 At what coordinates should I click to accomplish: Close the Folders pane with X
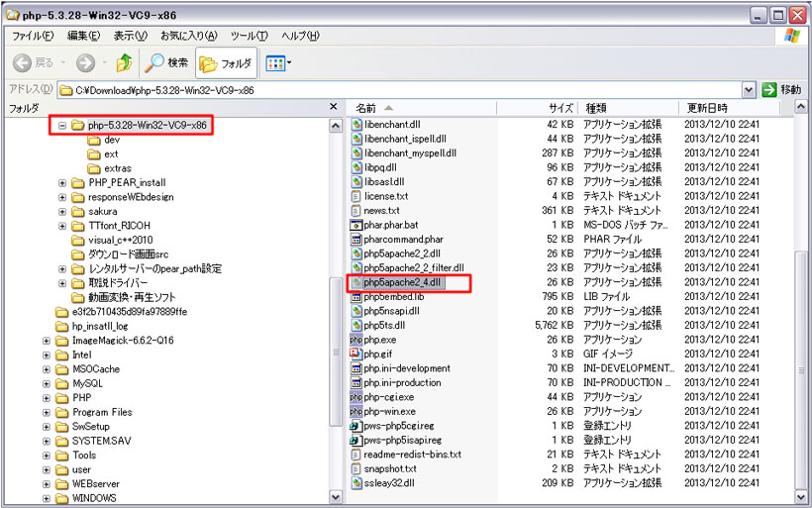pos(334,106)
